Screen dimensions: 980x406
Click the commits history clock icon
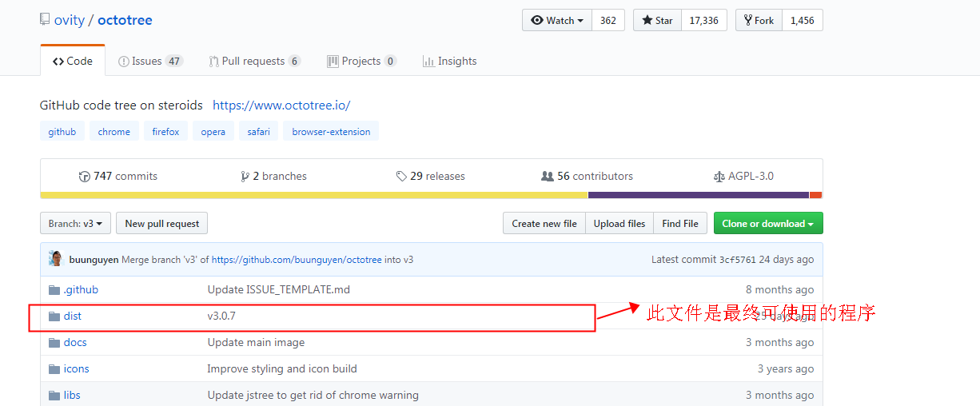[84, 177]
